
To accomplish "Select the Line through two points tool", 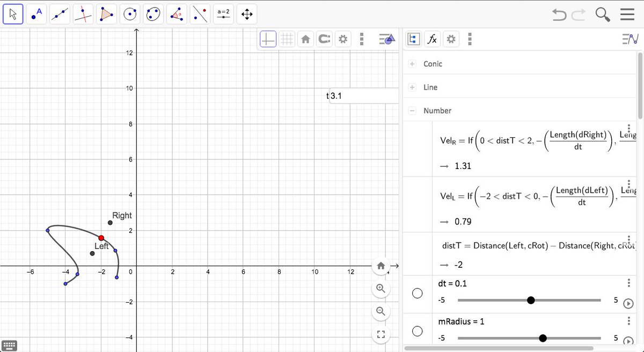I will [60, 14].
